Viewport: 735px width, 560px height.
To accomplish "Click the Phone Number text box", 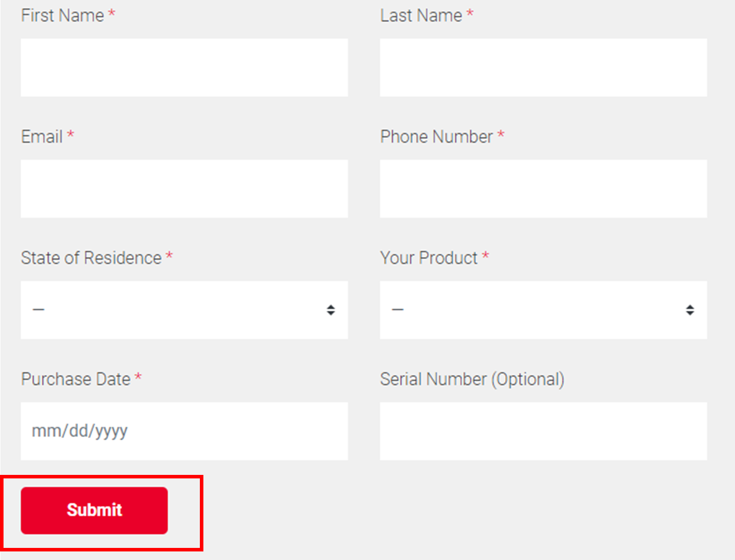I will tap(543, 189).
